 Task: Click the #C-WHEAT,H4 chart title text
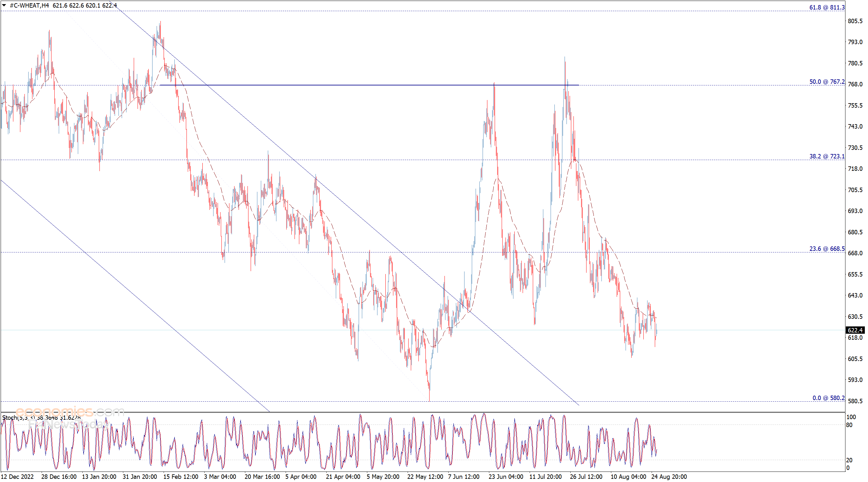(x=29, y=5)
